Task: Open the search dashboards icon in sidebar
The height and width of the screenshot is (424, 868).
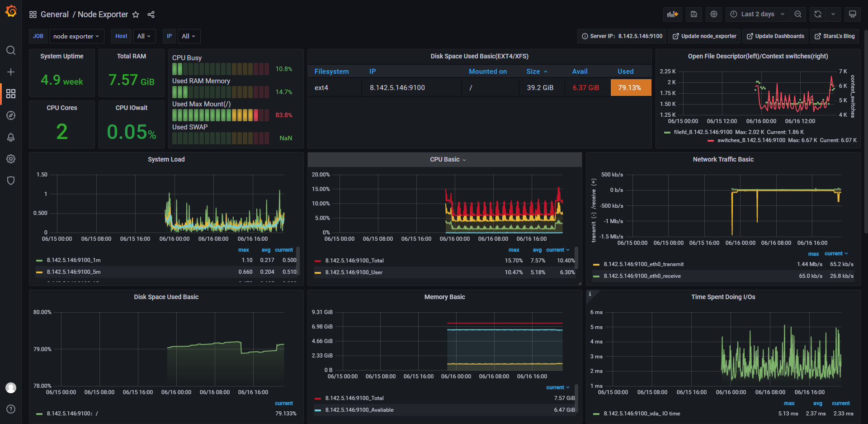Action: point(11,50)
